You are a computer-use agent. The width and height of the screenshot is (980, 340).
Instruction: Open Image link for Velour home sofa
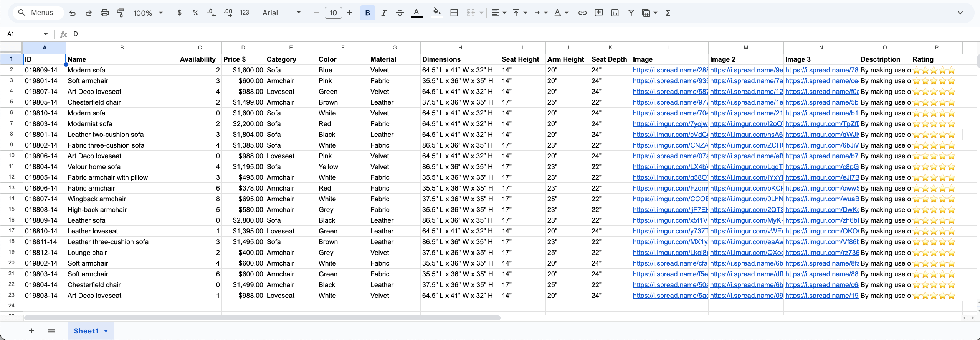click(x=670, y=167)
